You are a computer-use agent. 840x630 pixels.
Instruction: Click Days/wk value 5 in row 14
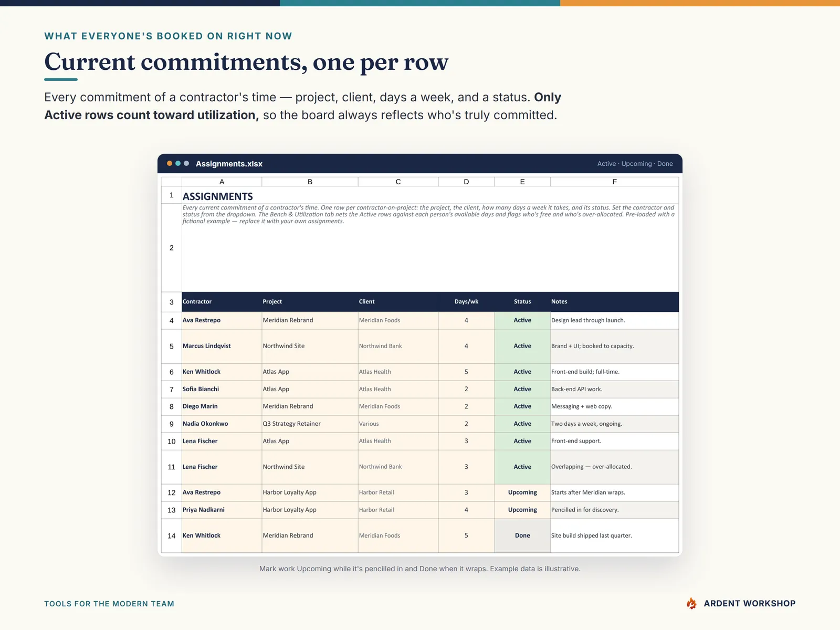[466, 535]
